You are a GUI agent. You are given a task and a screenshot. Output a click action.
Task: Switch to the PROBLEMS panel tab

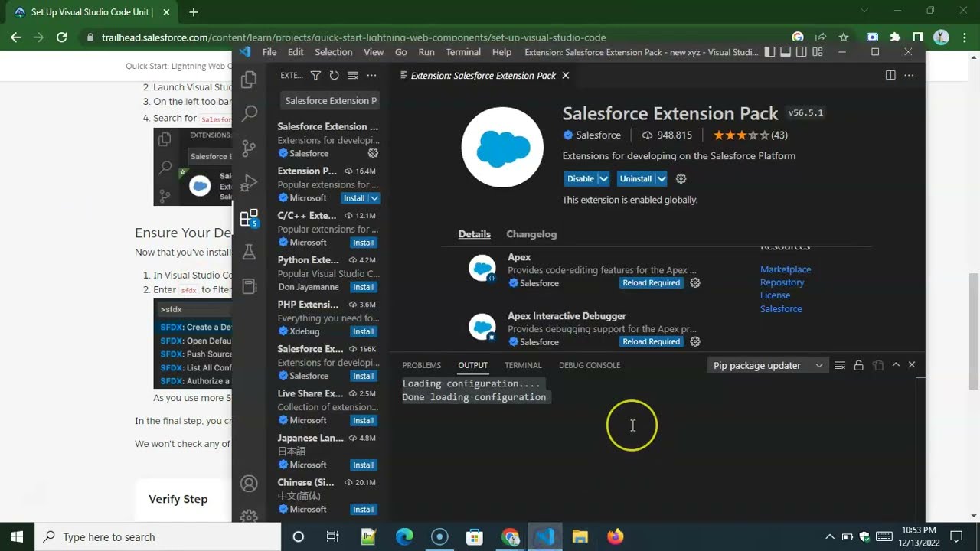pyautogui.click(x=422, y=365)
